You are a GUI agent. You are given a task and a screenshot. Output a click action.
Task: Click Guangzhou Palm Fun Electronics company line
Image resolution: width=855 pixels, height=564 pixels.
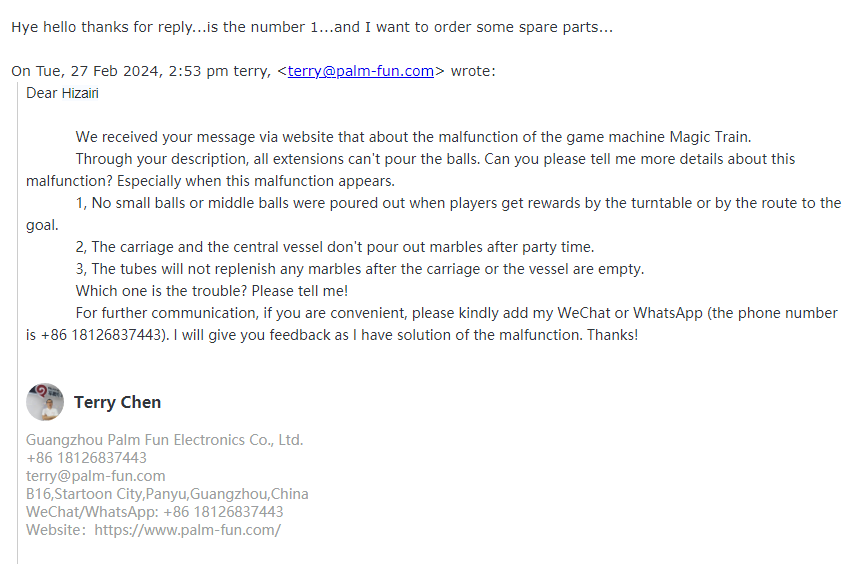click(x=164, y=440)
